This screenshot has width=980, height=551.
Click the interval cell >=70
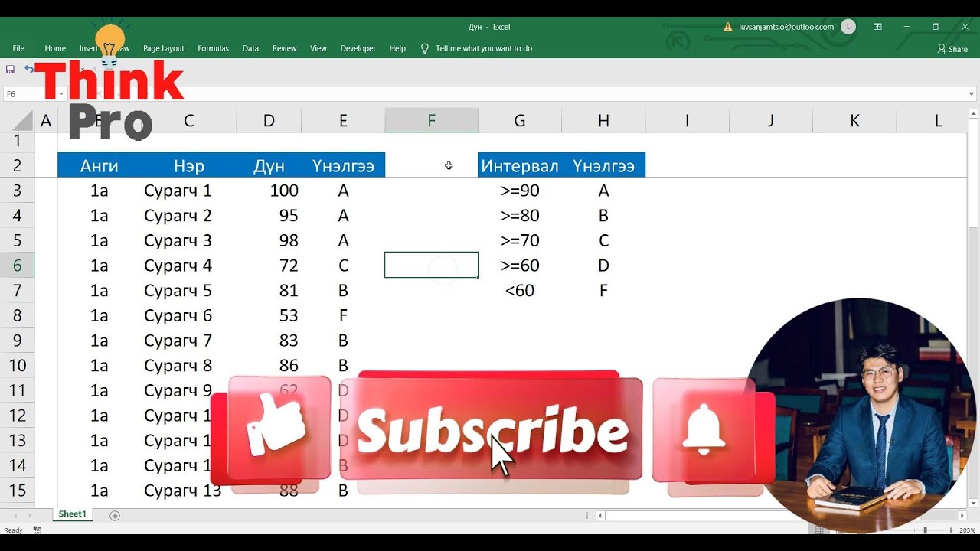coord(519,240)
